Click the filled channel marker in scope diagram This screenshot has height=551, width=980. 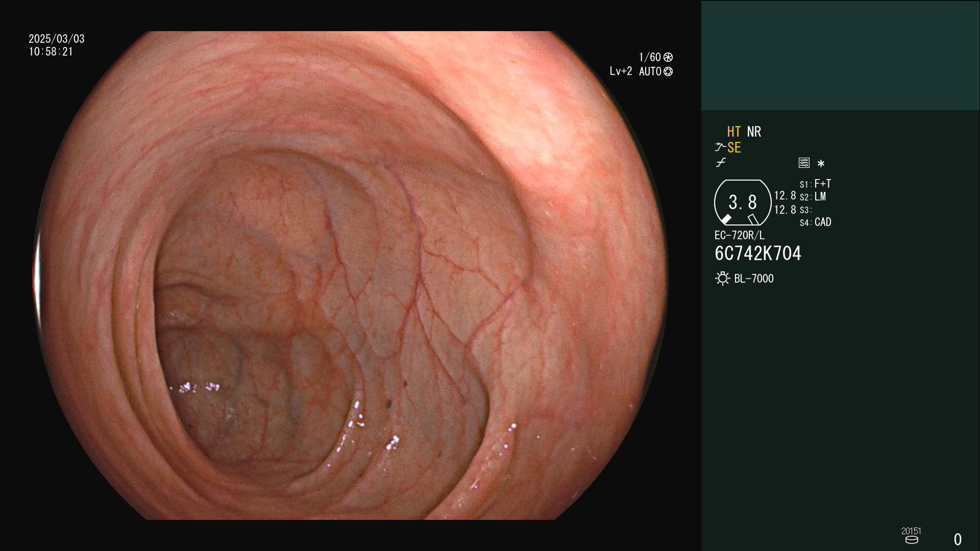pos(726,219)
